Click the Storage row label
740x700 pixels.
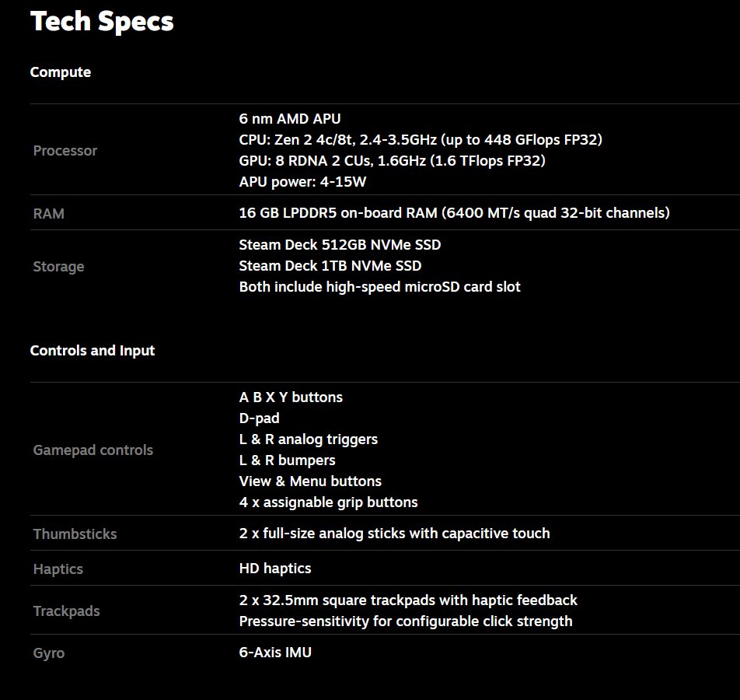[58, 267]
